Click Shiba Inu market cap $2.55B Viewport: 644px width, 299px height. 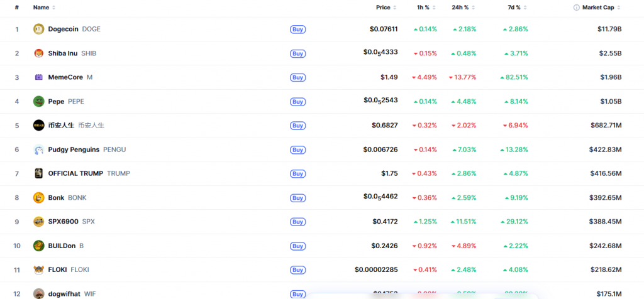tap(610, 53)
